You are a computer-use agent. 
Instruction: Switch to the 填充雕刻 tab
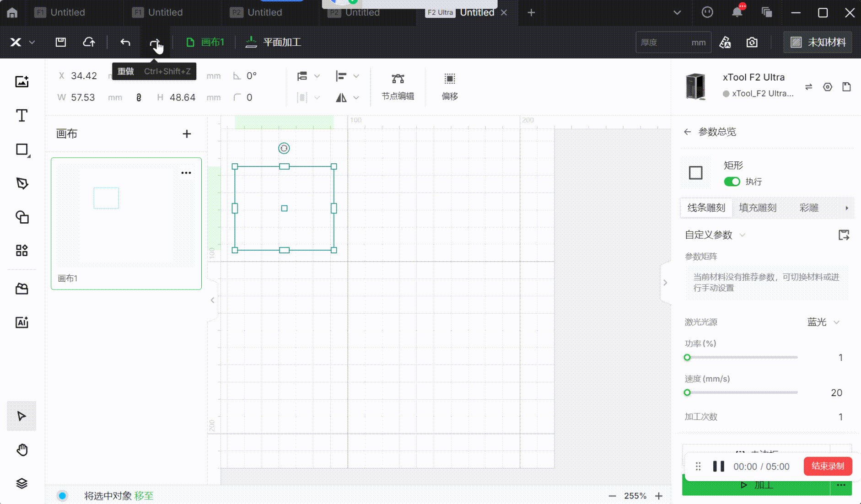pos(758,208)
